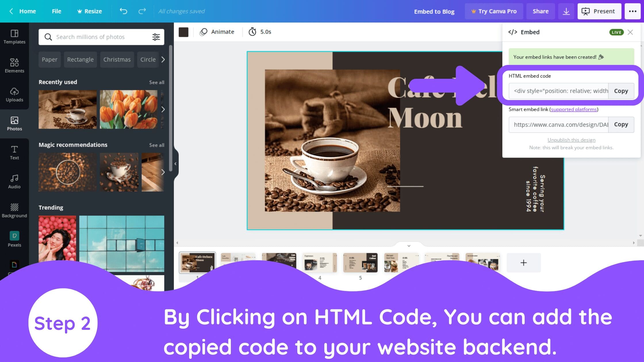This screenshot has width=644, height=362.
Task: Toggle the LIVE embed status
Action: (x=617, y=32)
